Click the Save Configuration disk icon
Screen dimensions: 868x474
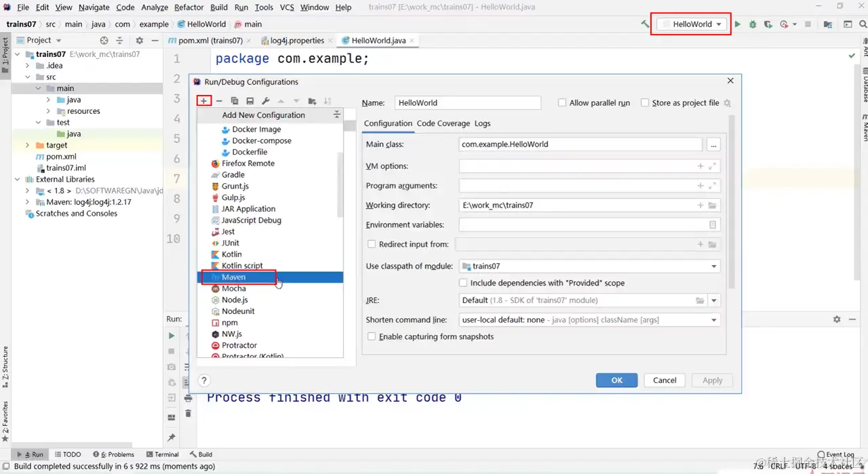(250, 101)
